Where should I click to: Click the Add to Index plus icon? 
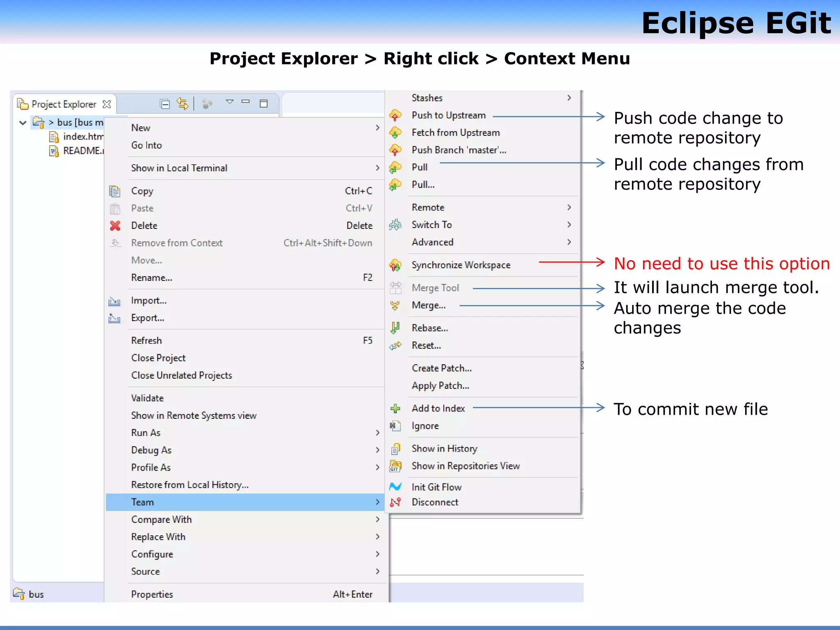[x=395, y=408]
